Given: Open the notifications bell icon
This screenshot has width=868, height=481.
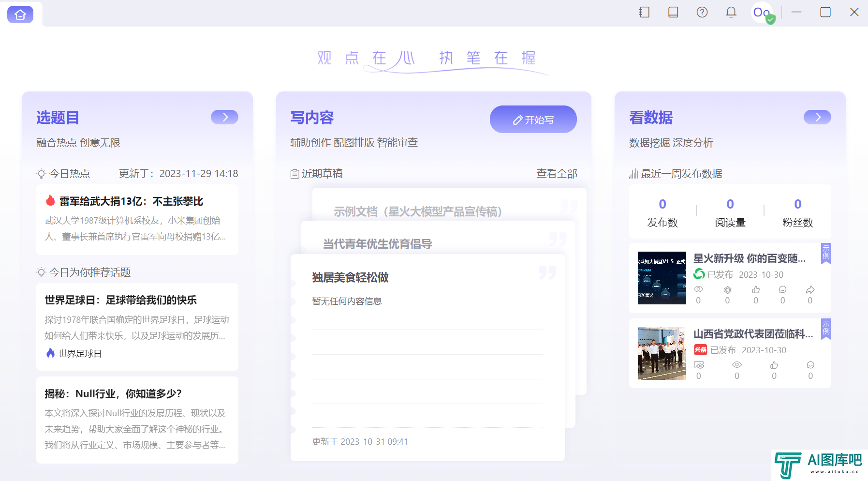Looking at the screenshot, I should tap(731, 12).
